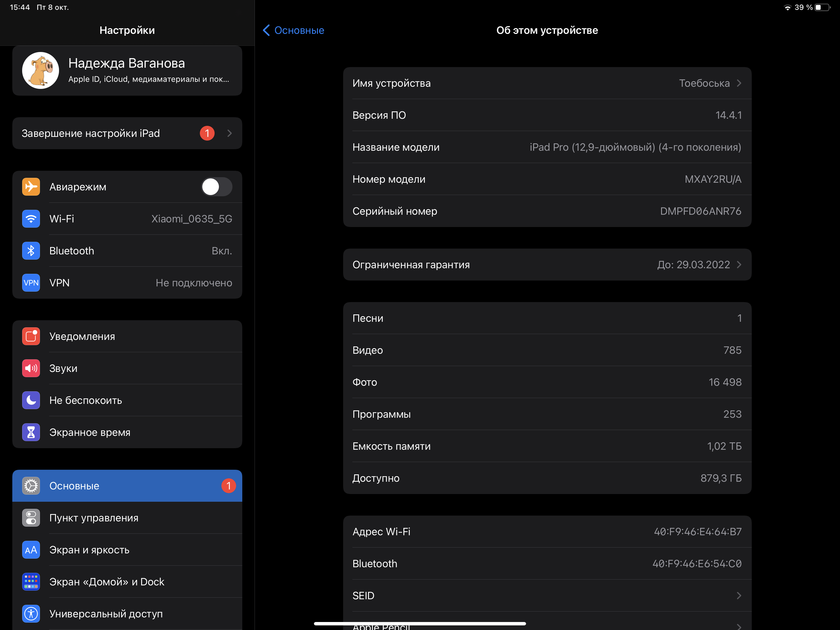Open Завершение настройки iPad

pos(127,133)
